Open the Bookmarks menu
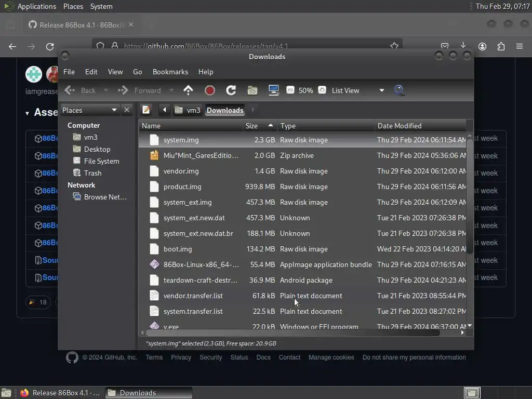532x399 pixels. click(170, 72)
